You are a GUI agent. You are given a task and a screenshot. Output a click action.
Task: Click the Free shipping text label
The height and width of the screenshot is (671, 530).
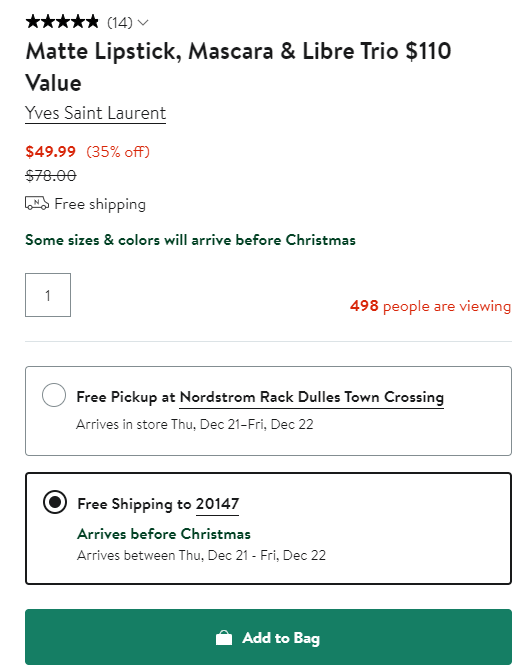click(100, 204)
